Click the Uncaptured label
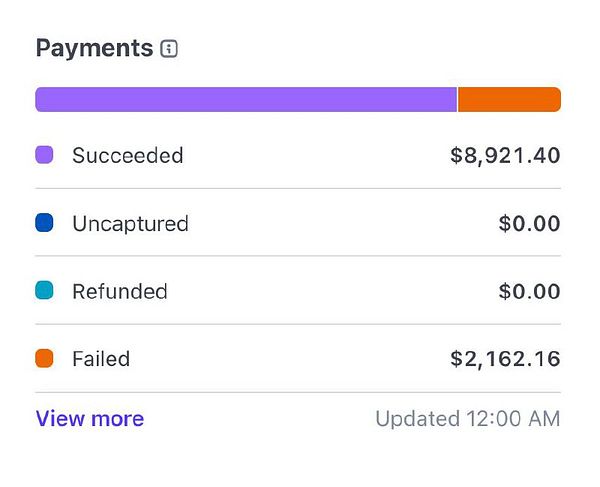The width and height of the screenshot is (600, 487). click(x=130, y=223)
